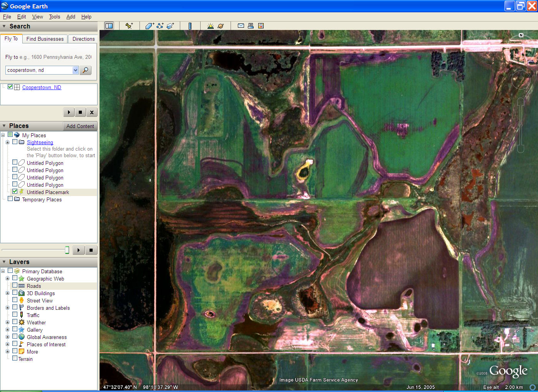Open the Help menu
The height and width of the screenshot is (392, 538).
point(86,17)
